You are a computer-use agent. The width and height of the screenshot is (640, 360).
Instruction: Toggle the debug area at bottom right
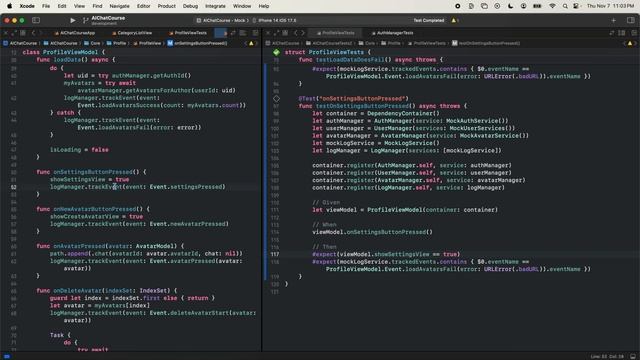click(x=633, y=356)
